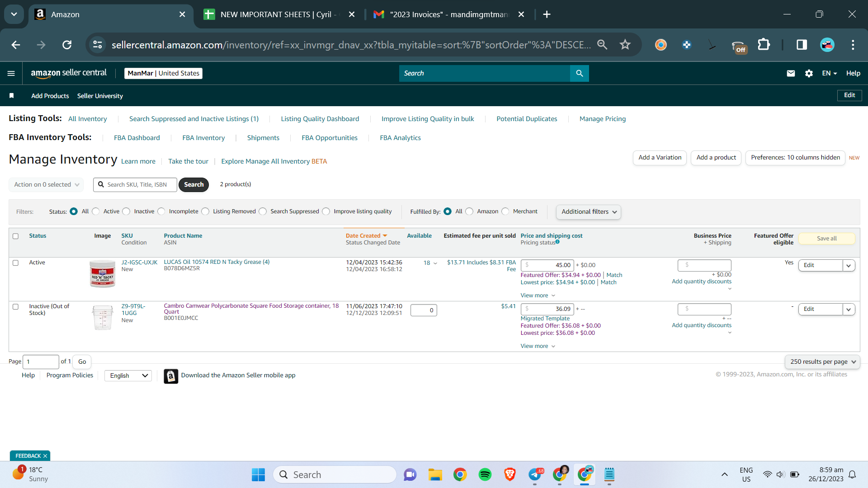Click the Pricing status info icon

pyautogui.click(x=557, y=242)
